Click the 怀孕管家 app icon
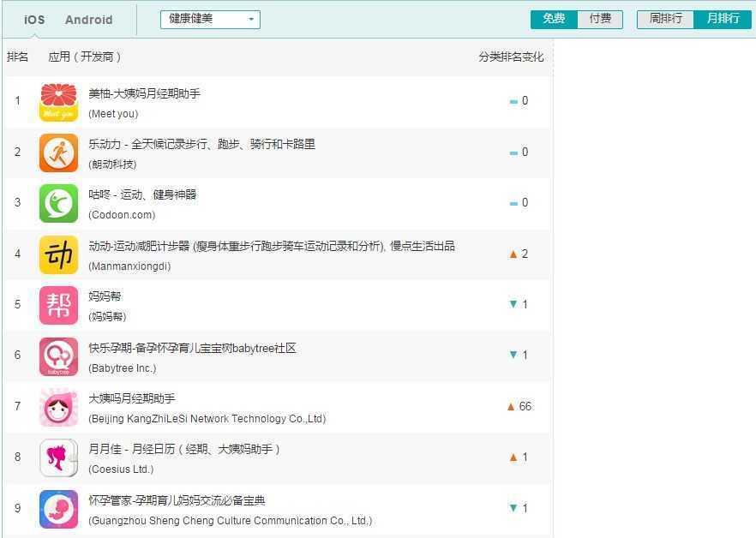This screenshot has height=538, width=756. point(58,509)
